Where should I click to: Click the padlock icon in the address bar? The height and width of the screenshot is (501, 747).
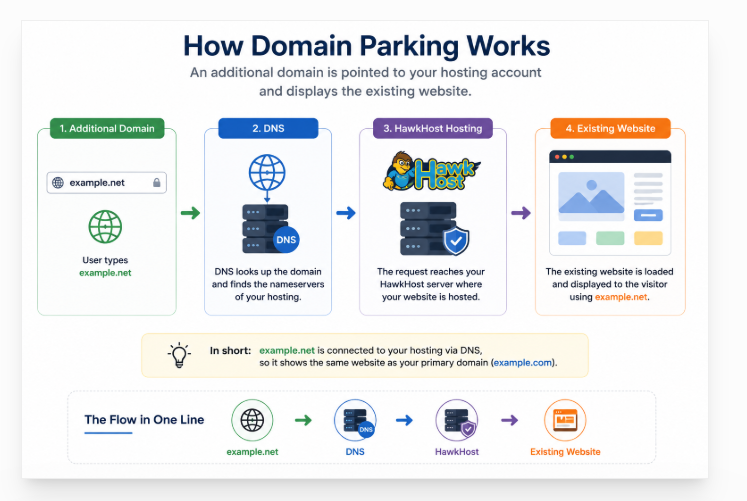156,182
